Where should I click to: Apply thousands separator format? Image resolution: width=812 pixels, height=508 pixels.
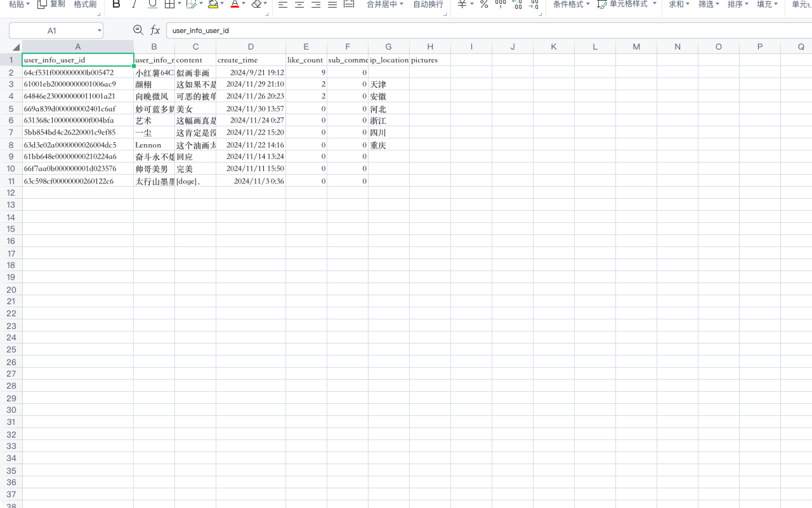(501, 4)
